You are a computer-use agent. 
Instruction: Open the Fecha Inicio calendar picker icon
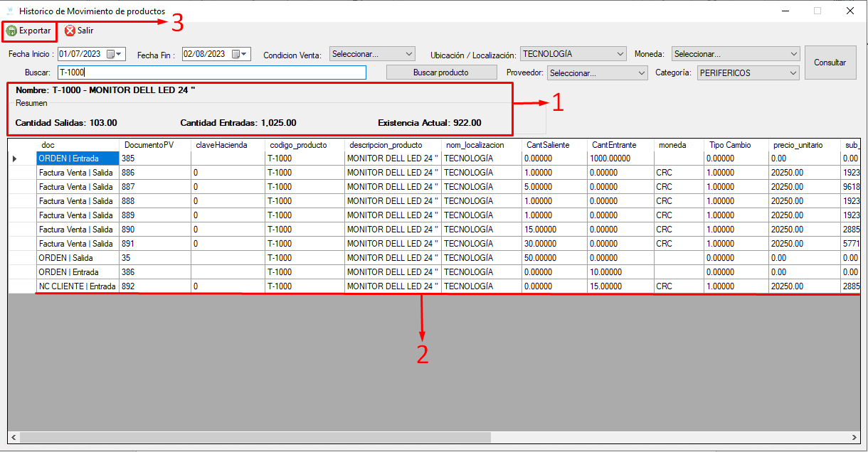pos(110,53)
